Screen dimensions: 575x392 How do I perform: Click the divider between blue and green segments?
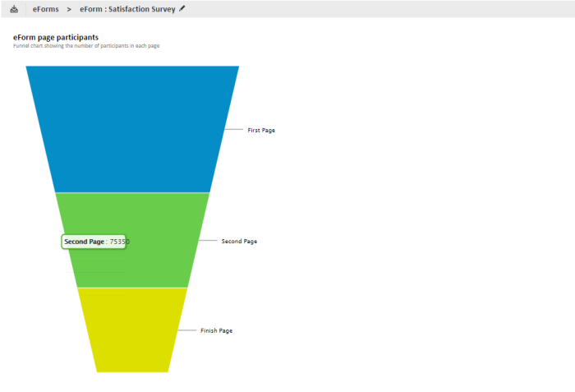pos(132,192)
